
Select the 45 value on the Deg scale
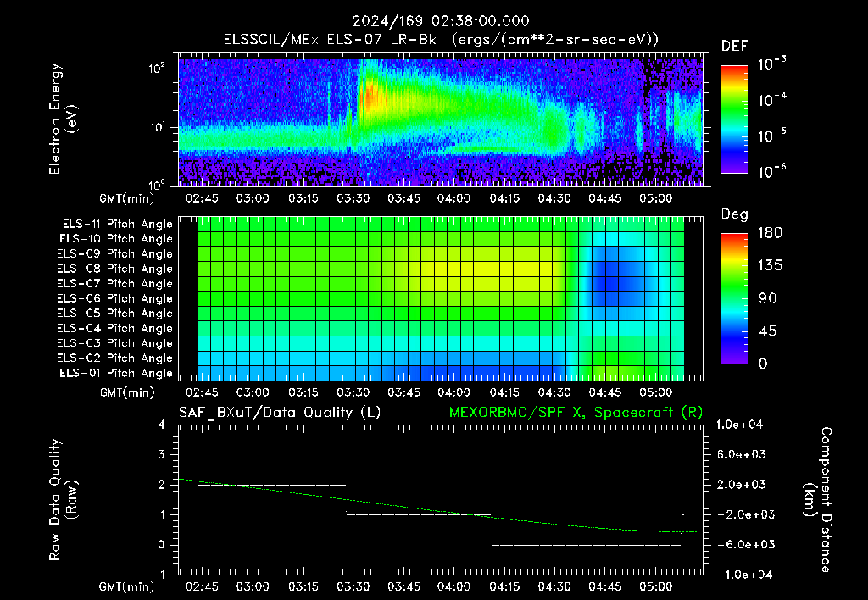pyautogui.click(x=768, y=331)
